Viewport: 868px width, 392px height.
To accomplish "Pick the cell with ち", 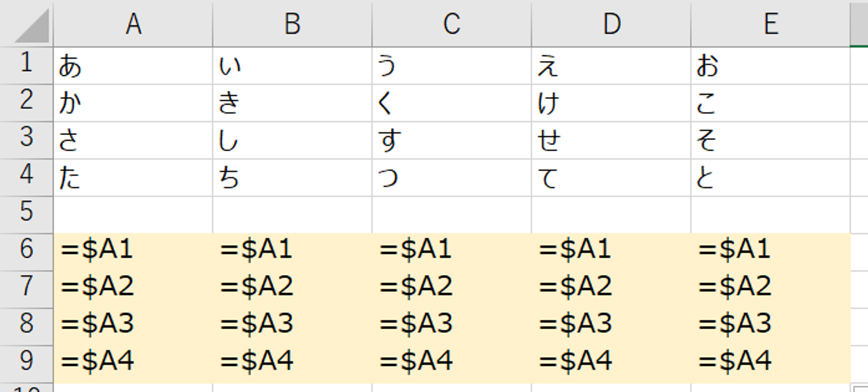I will coord(293,178).
